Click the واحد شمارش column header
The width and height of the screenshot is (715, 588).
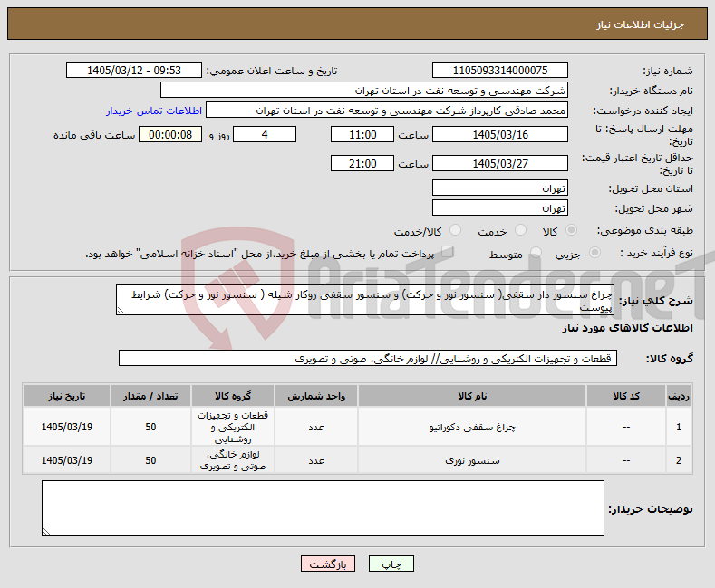(x=316, y=396)
